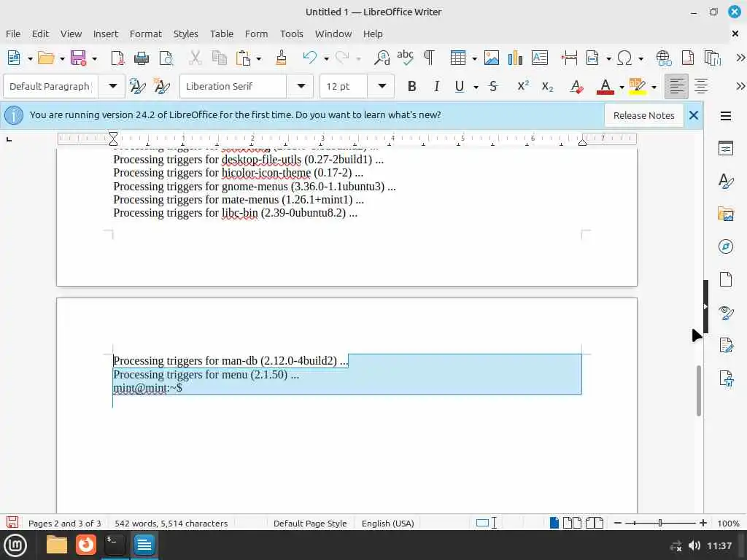Open the recent documents dropdown arrow
The height and width of the screenshot is (560, 747).
[62, 58]
